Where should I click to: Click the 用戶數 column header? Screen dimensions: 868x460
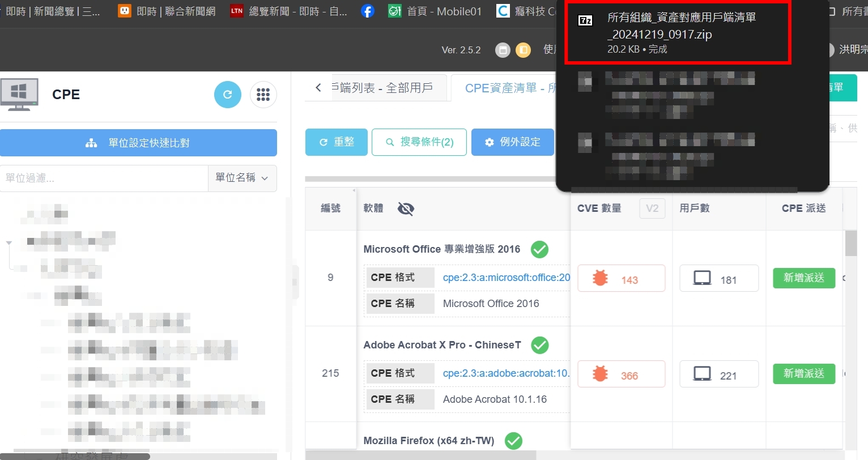pyautogui.click(x=695, y=208)
